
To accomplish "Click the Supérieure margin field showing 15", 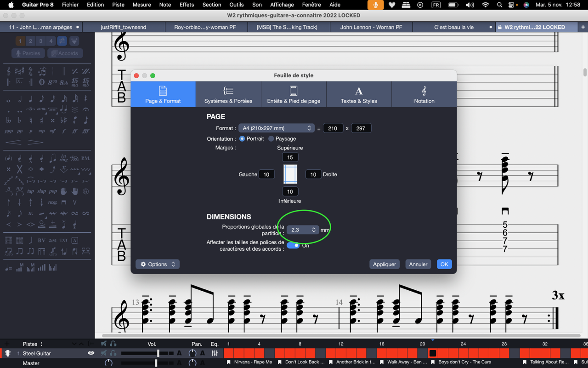I will point(290,157).
